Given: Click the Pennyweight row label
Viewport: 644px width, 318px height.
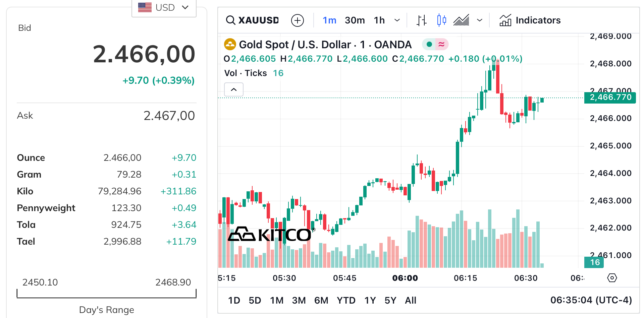Looking at the screenshot, I should click(x=46, y=208).
